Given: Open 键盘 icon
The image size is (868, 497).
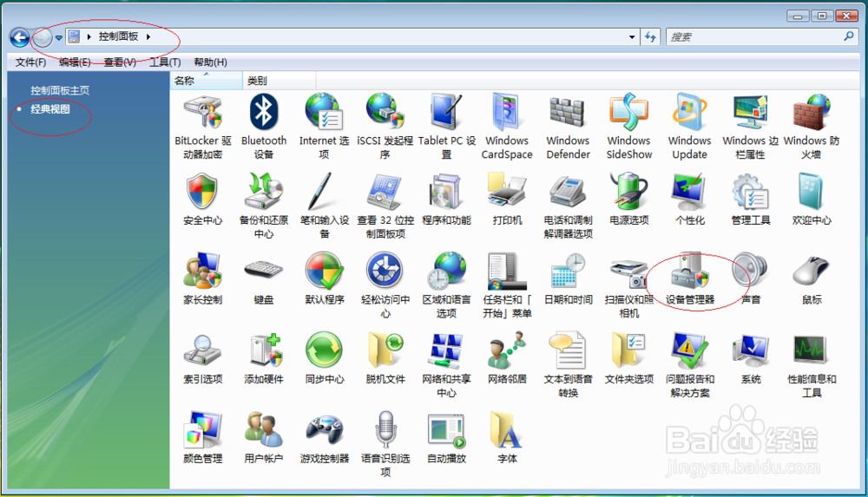Looking at the screenshot, I should 264,270.
